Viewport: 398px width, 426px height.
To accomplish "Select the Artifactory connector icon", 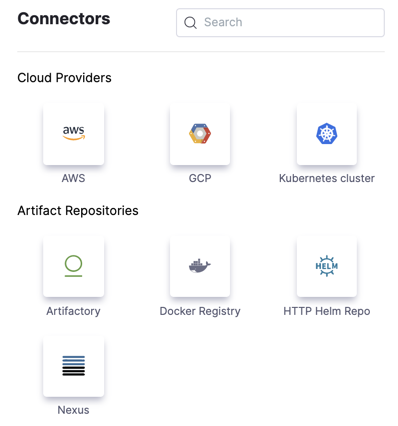I will [x=73, y=266].
